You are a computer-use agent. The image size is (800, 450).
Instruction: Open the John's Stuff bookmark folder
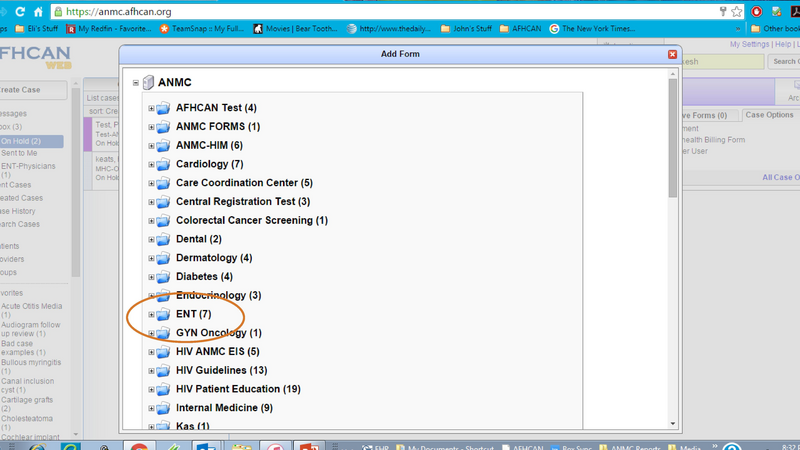(x=466, y=29)
